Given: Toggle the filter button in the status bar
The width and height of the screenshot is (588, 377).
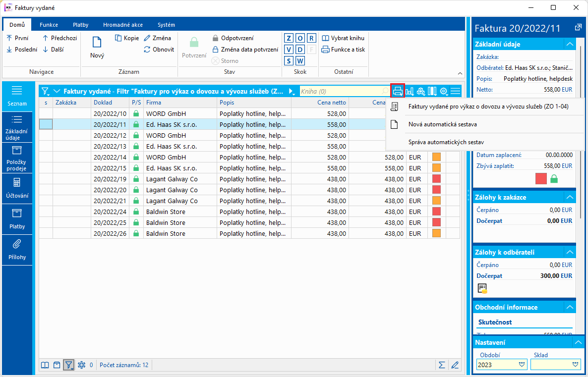Looking at the screenshot, I should [68, 365].
